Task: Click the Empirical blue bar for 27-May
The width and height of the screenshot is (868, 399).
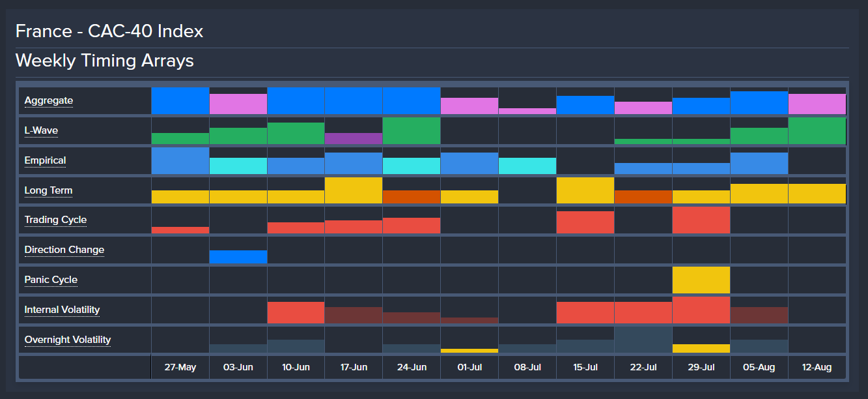Action: 180,161
